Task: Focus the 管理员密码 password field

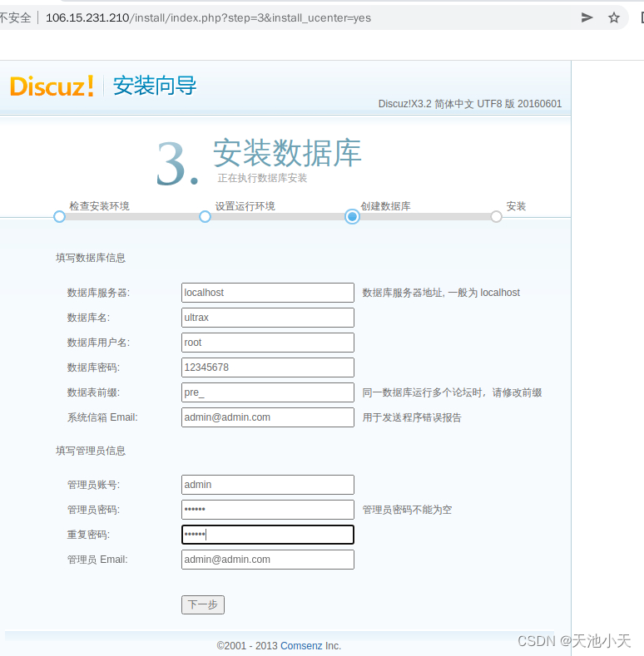Action: point(268,510)
